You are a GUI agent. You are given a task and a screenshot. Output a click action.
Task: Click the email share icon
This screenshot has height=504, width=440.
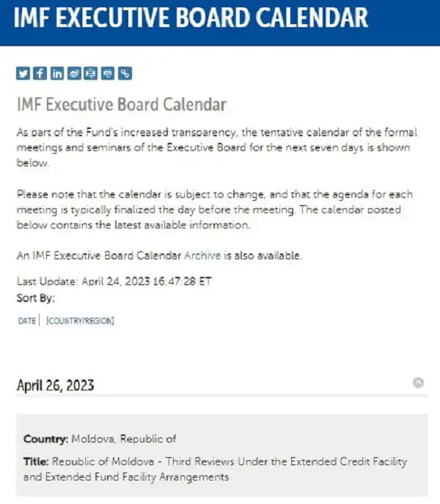[x=108, y=73]
